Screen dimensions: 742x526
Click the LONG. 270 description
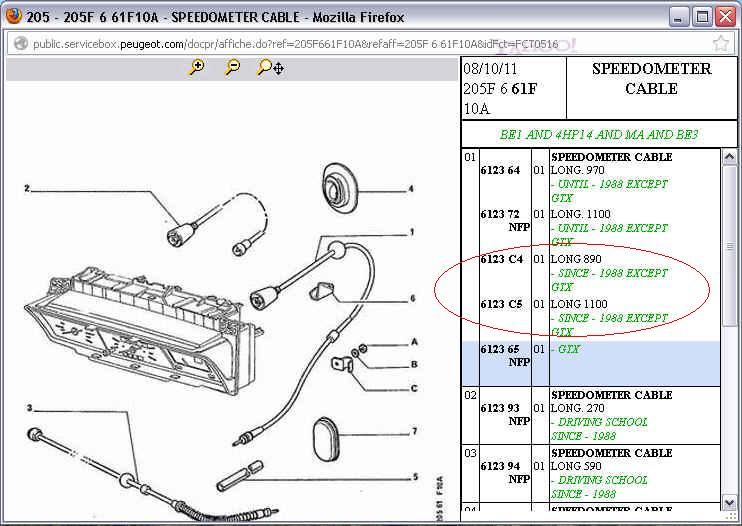[x=577, y=408]
